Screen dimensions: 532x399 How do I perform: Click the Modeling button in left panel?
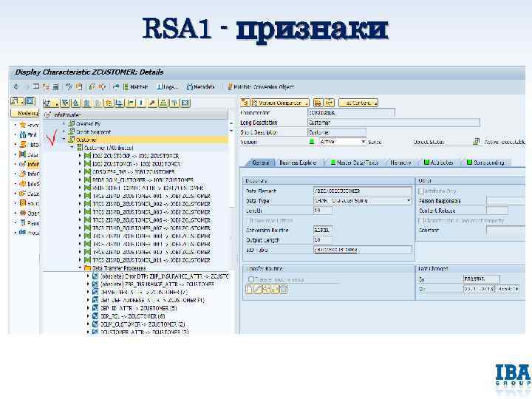click(25, 113)
